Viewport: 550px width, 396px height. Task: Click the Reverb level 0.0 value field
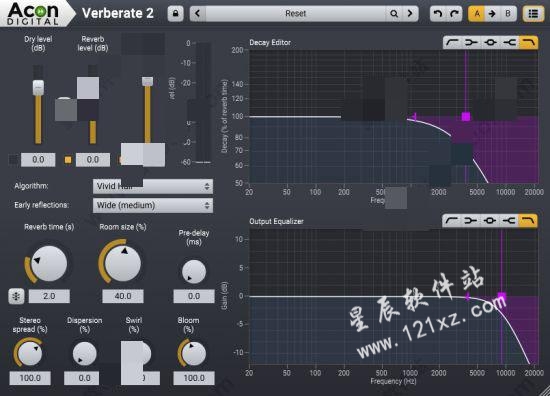pos(93,160)
